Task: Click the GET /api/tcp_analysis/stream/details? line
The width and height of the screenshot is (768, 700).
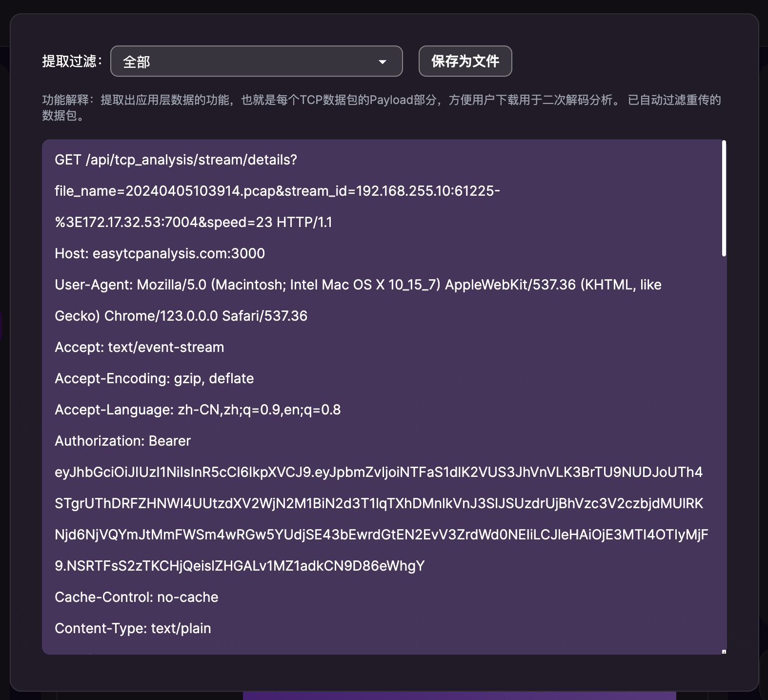Action: [176, 160]
